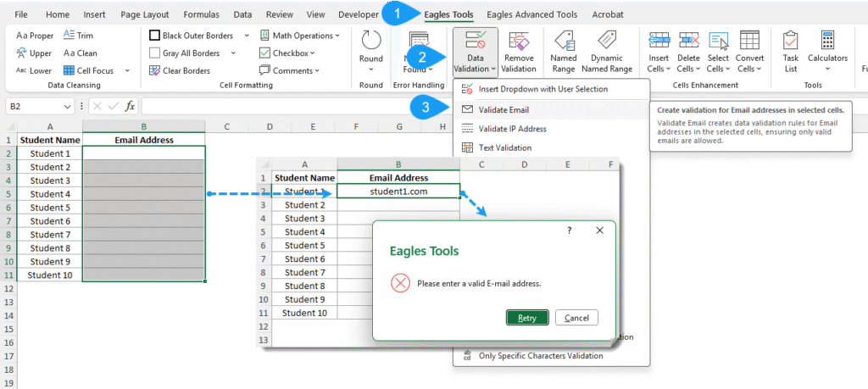Expand the Round dropdown arrow
The height and width of the screenshot is (389, 868).
coord(371,69)
